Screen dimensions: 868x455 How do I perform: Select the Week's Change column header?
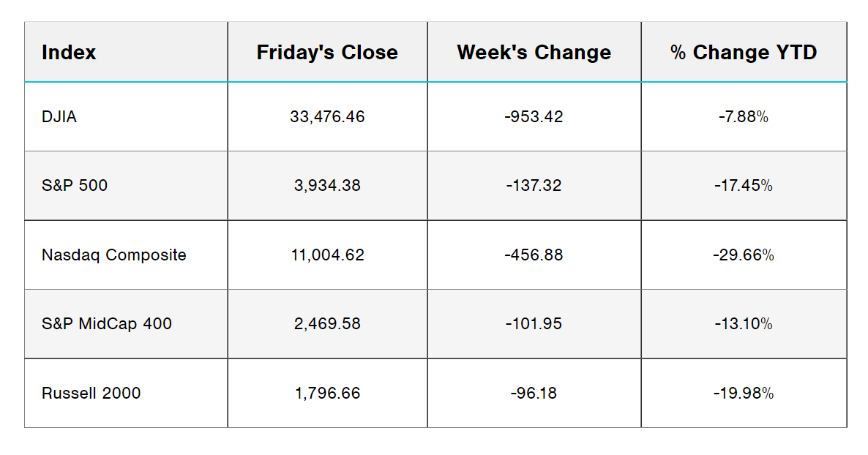click(534, 53)
